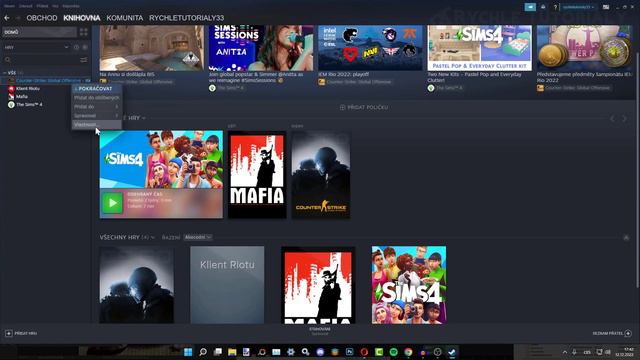Screen dimensions: 640x360
Task: Open the OBCHOD store tab
Action: [42, 18]
